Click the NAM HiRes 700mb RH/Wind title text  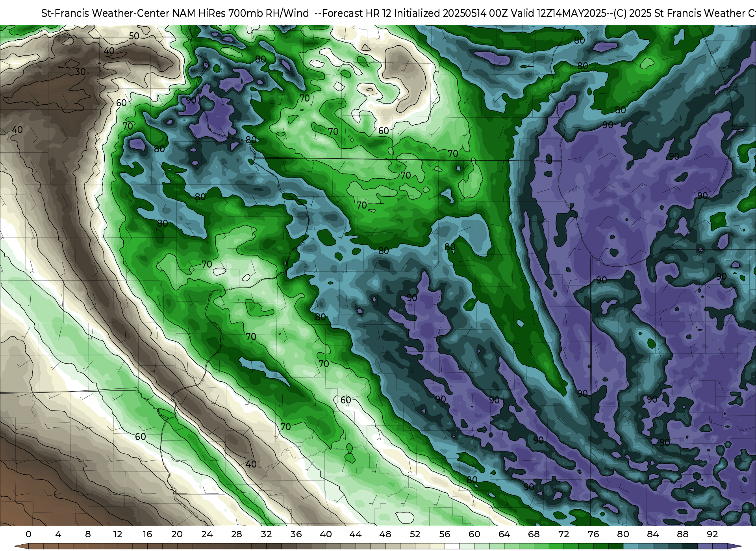[x=398, y=13]
